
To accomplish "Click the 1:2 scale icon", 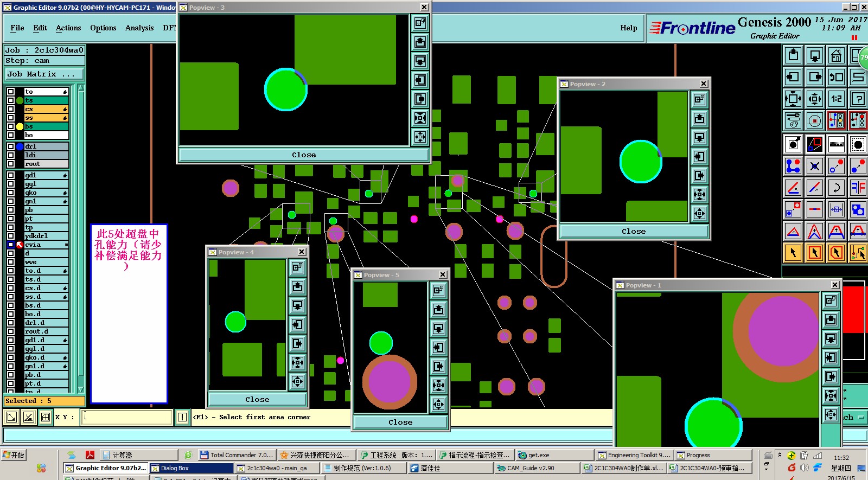I will tap(837, 99).
